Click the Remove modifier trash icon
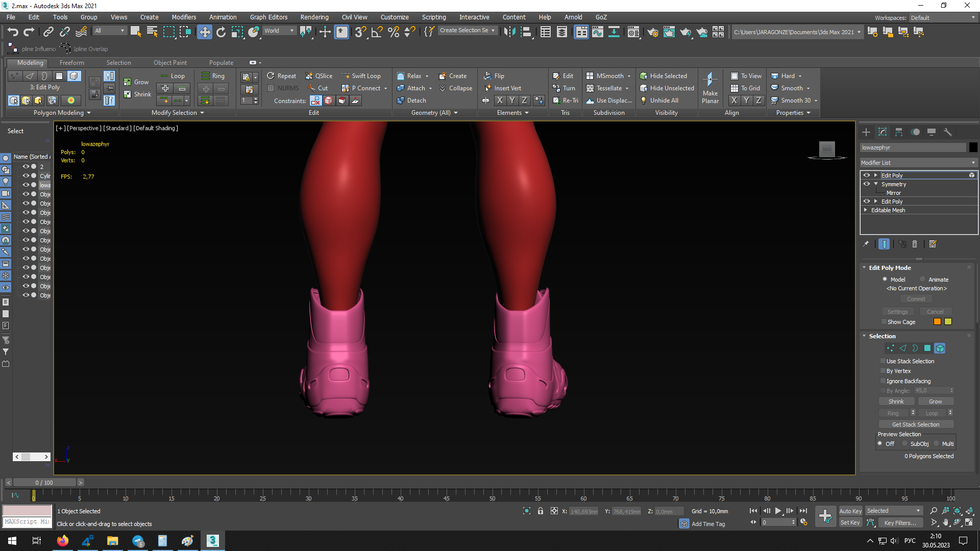This screenshot has height=551, width=980. pos(915,244)
